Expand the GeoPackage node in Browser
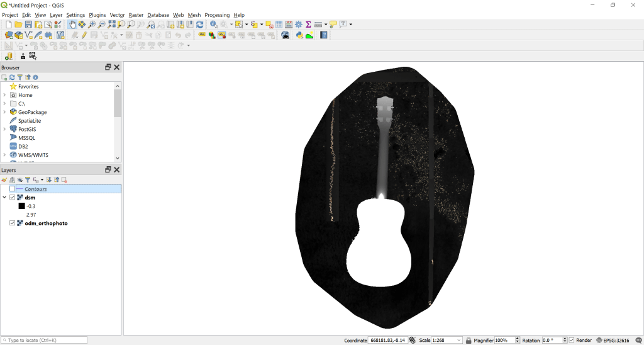Viewport: 644px width, 345px height. point(4,112)
